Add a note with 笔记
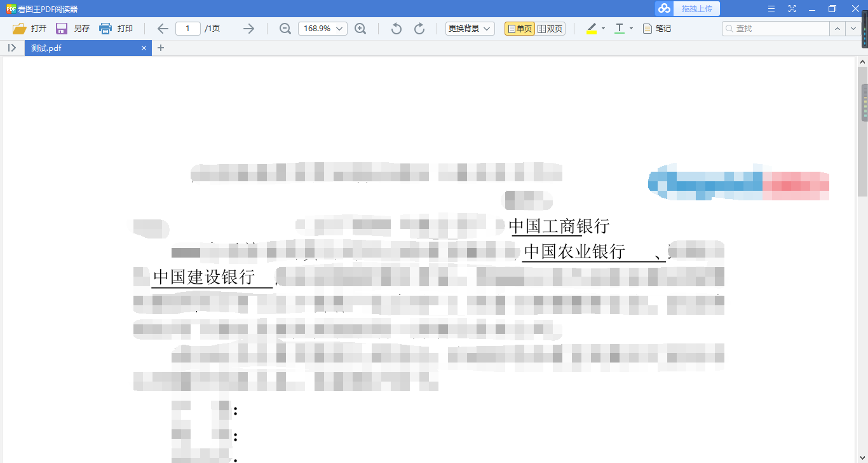The height and width of the screenshot is (463, 868). [x=657, y=29]
